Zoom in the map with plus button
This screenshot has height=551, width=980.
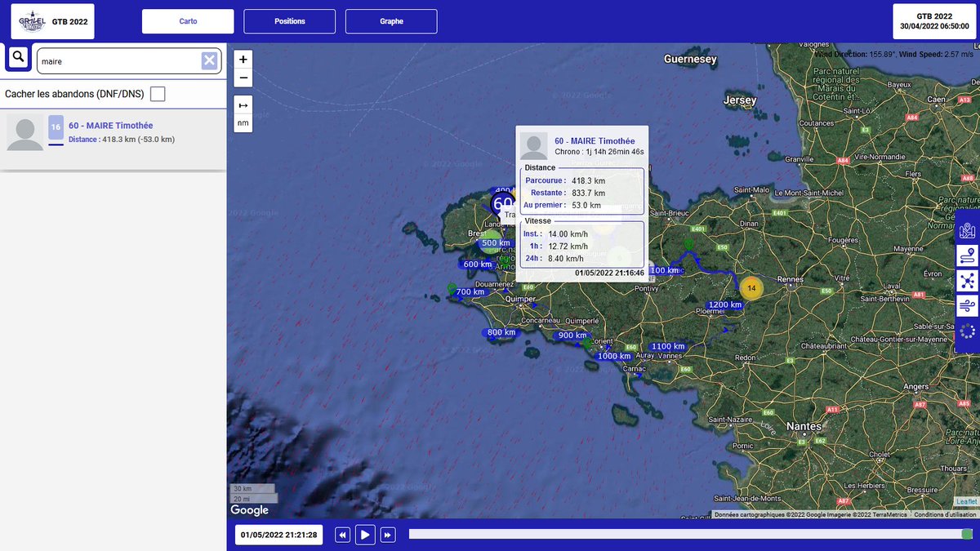click(x=243, y=60)
